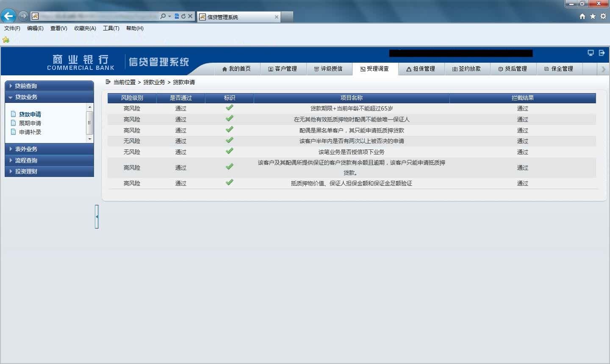The height and width of the screenshot is (364, 610).
Task: Switch to the 客户管理 tab
Action: tap(283, 69)
